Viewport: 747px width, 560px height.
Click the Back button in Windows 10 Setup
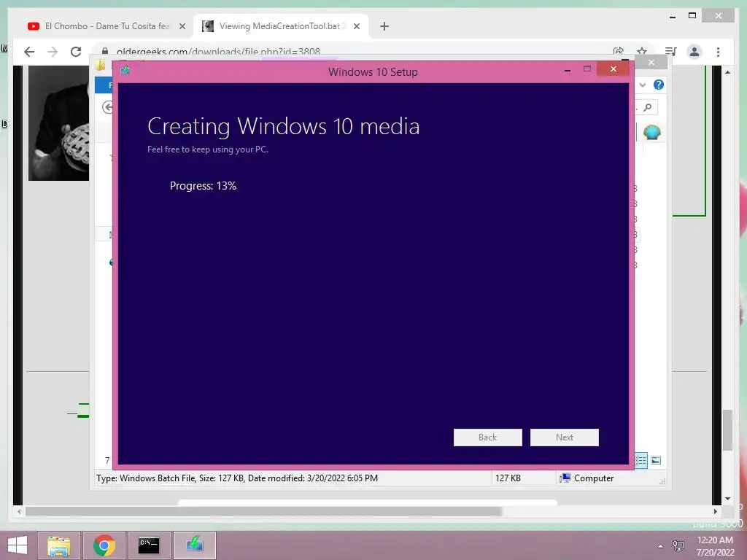pos(487,437)
